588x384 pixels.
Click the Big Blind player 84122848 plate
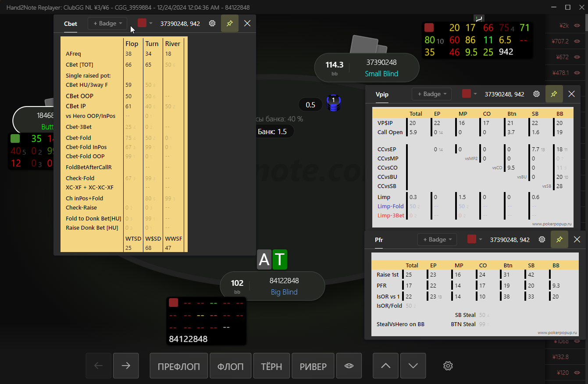[x=272, y=286]
